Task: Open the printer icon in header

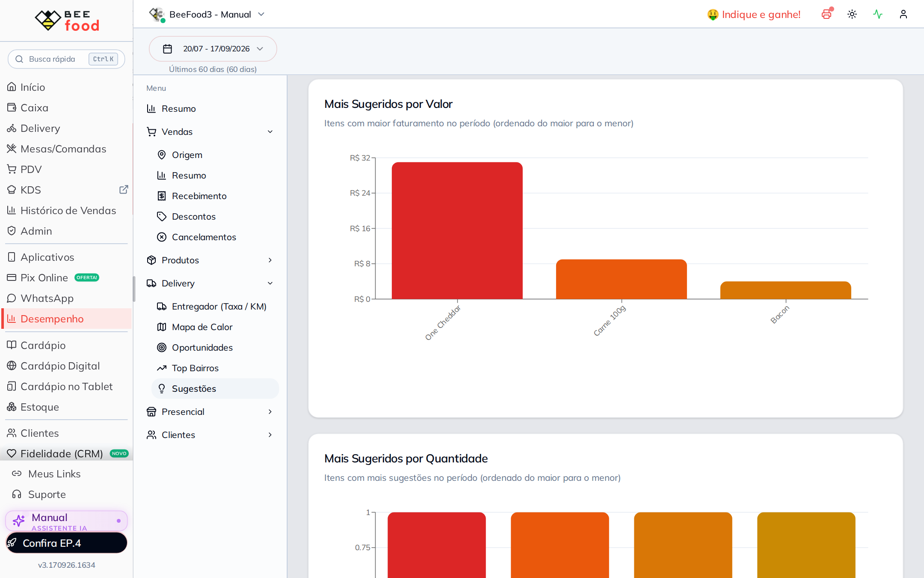Action: (826, 15)
